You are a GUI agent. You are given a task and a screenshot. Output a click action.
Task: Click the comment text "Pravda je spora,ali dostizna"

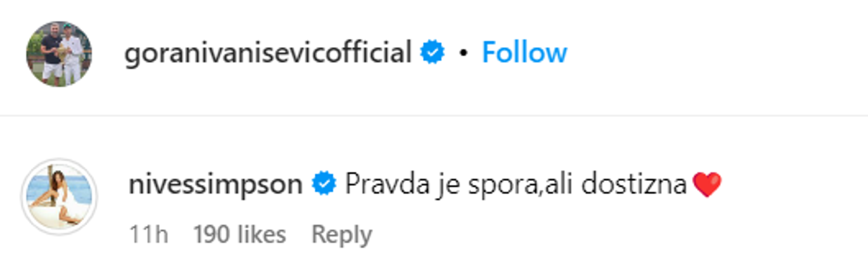click(516, 184)
